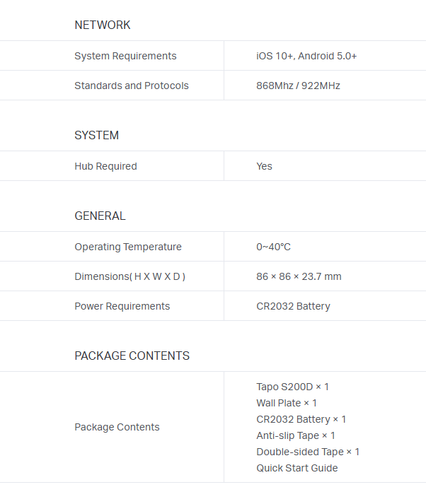The width and height of the screenshot is (426, 504).
Task: Click the Hub Required label
Action: click(x=105, y=166)
